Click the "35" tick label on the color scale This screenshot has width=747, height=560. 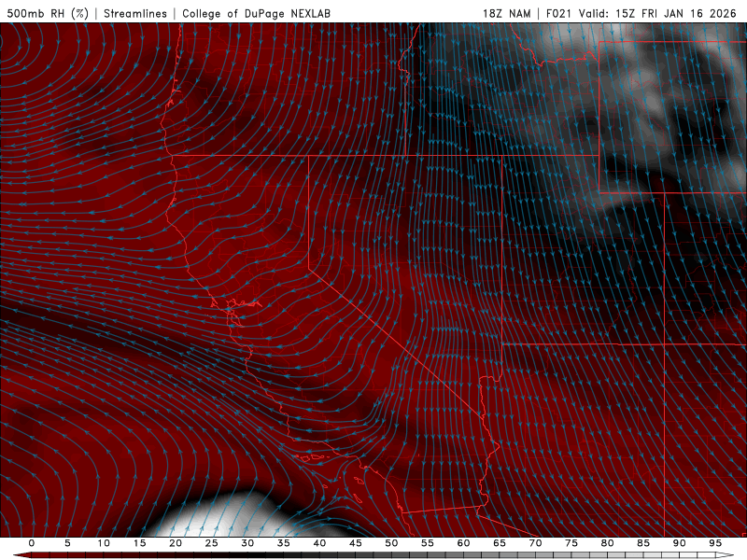284,543
